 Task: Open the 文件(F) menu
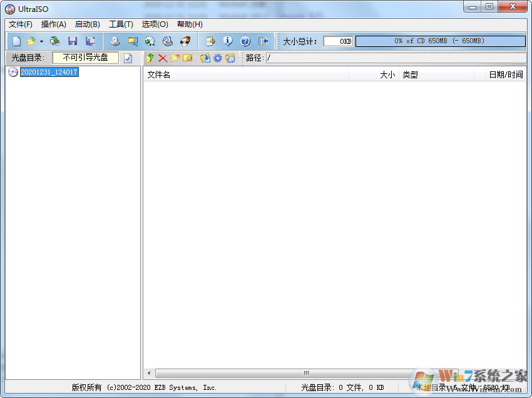(x=19, y=24)
